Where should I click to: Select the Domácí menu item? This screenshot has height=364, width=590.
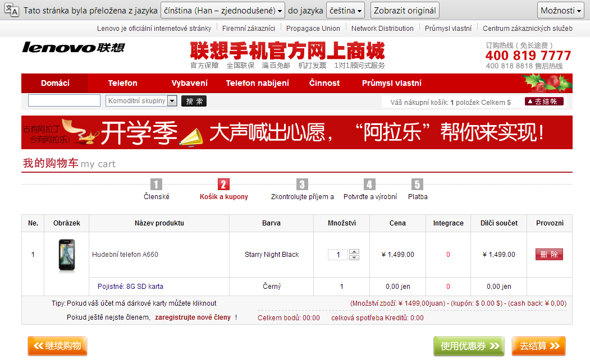(x=55, y=83)
